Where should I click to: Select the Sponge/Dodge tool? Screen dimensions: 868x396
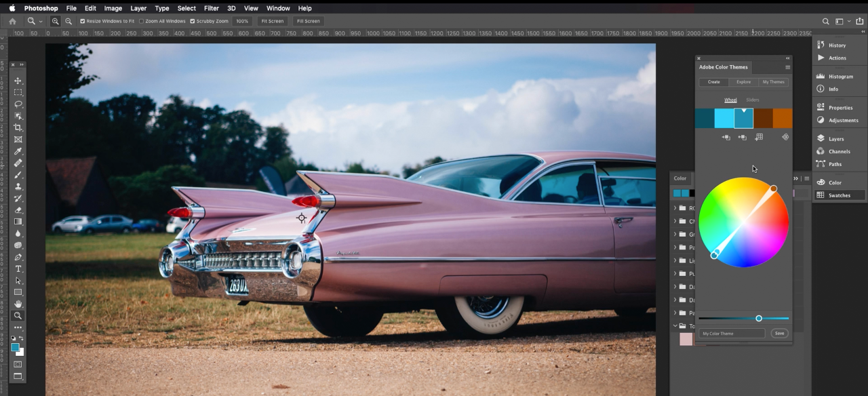tap(18, 245)
